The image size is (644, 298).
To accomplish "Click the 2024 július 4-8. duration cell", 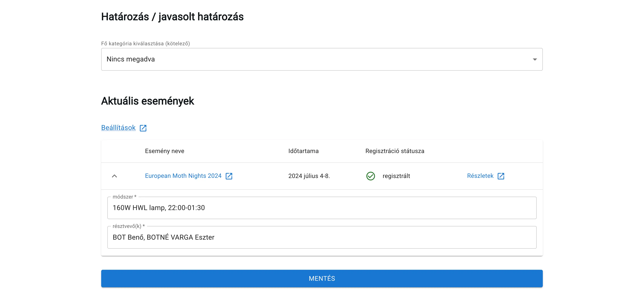I will tap(309, 176).
